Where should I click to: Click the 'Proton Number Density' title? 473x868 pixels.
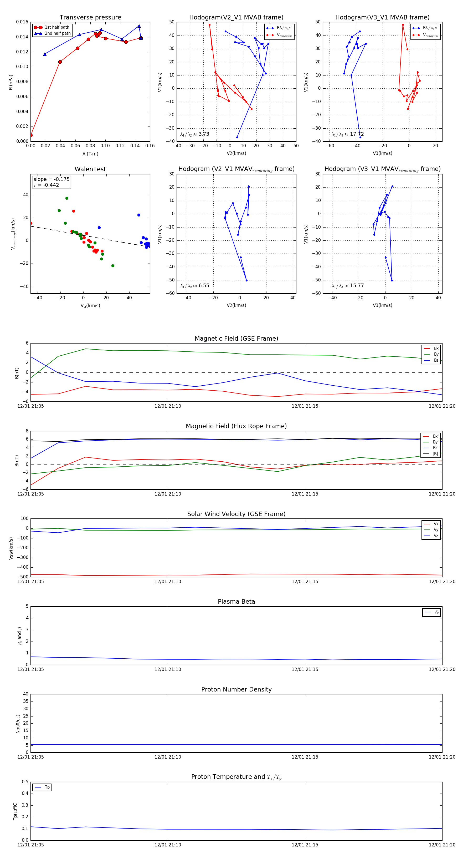236,689
